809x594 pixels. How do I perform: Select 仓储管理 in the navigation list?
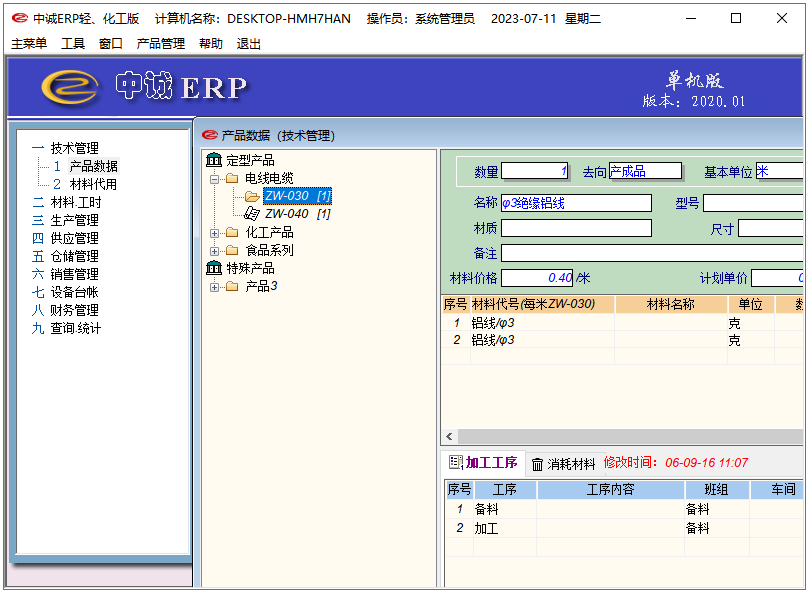click(x=74, y=256)
